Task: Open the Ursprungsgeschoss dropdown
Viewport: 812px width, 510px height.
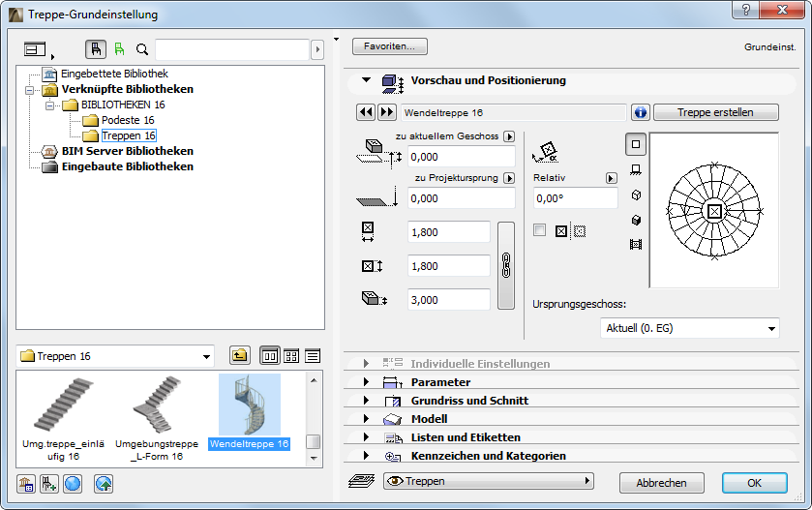Action: [x=690, y=328]
